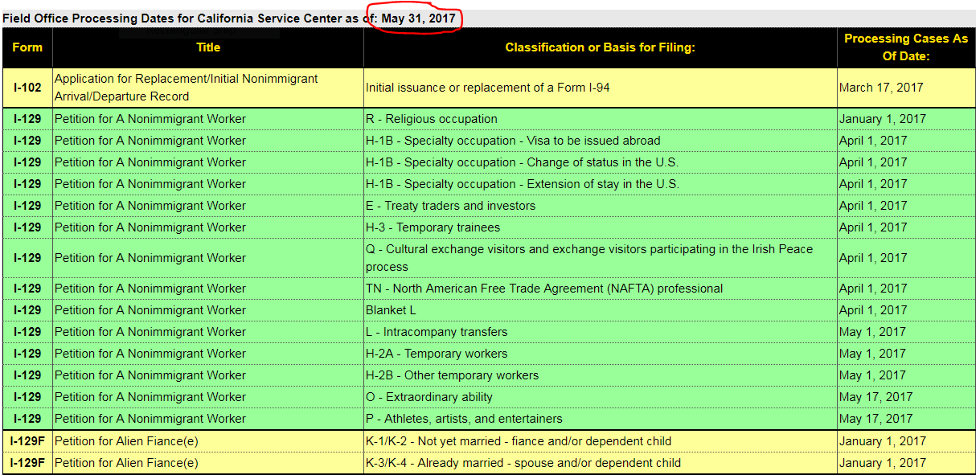The image size is (980, 475).
Task: Select the I-102 form cell
Action: [x=27, y=88]
